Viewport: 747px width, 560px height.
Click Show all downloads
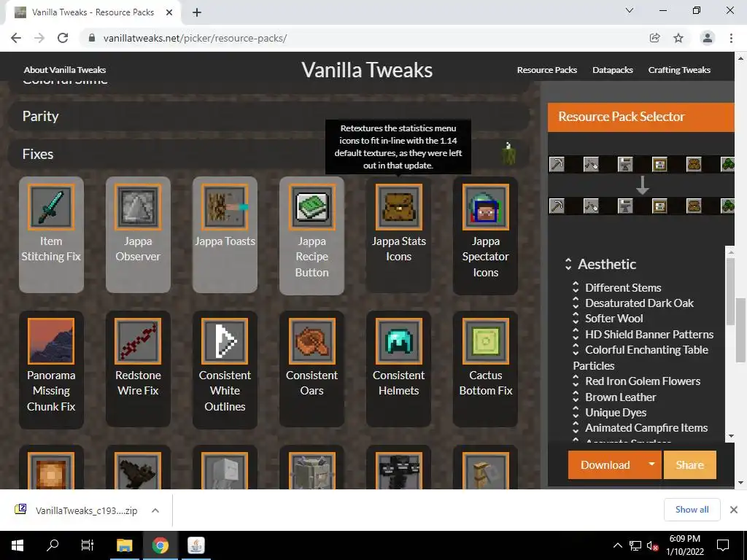coord(692,510)
